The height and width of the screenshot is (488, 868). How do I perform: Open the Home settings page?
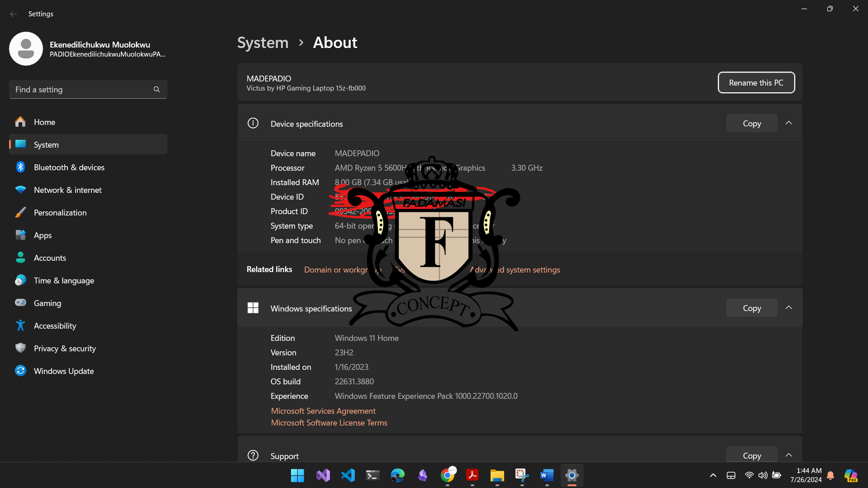tap(88, 122)
